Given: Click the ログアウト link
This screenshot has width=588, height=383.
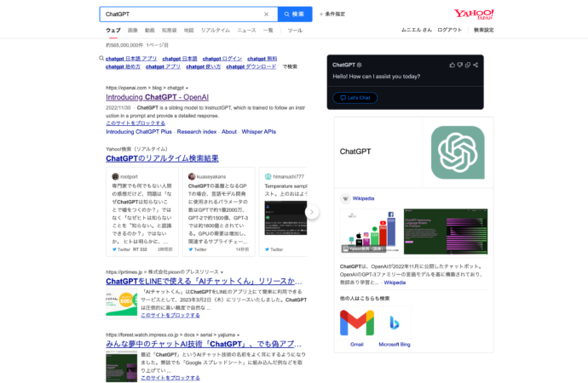Looking at the screenshot, I should 449,30.
